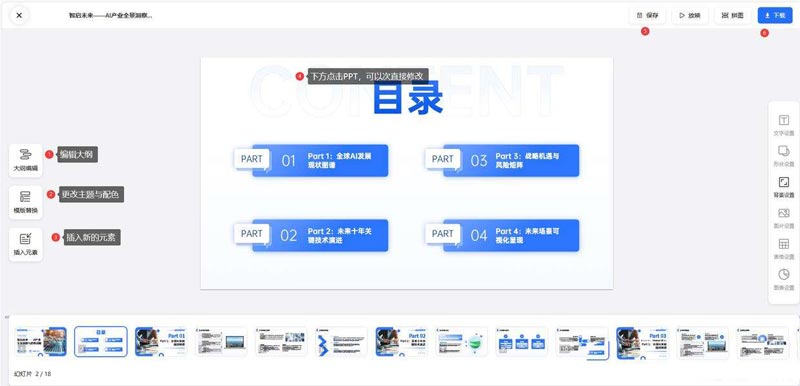Screen dimensions: 800x386
Task: Open 文字设置 text settings panel
Action: pyautogui.click(x=784, y=125)
